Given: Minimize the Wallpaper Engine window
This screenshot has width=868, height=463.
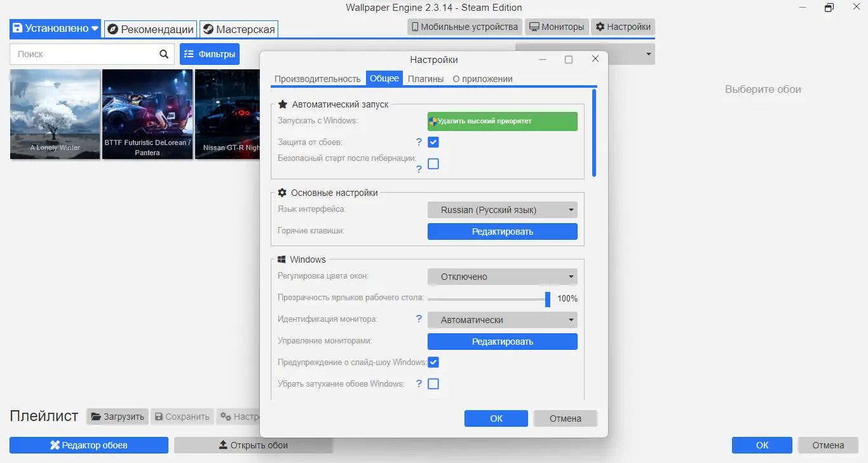Looking at the screenshot, I should click(x=802, y=8).
